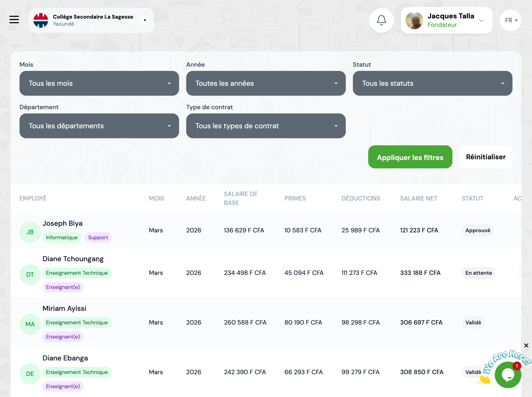Click the DT avatar for Diane Tchoungang
The width and height of the screenshot is (532, 397).
coord(30,274)
